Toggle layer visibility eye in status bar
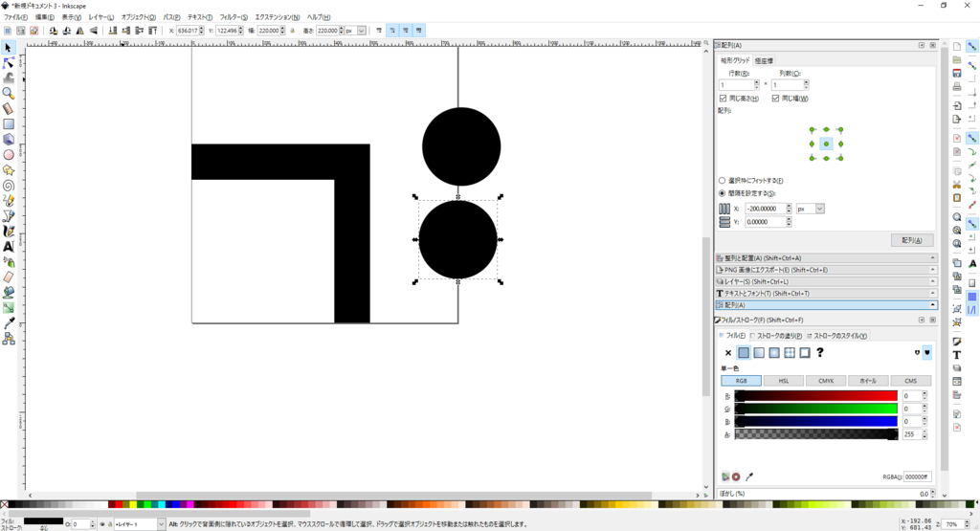The image size is (980, 531). [102, 524]
